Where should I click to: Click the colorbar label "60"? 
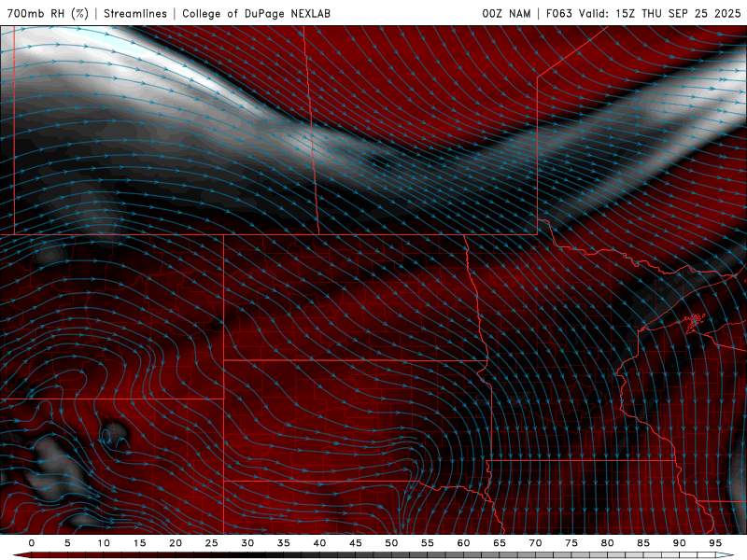point(463,543)
